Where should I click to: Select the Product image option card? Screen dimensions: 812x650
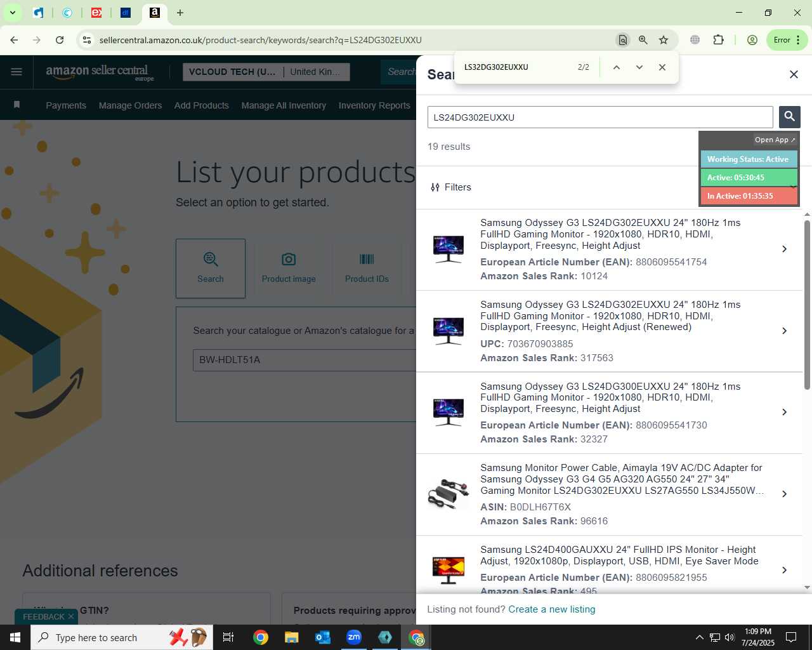point(289,269)
